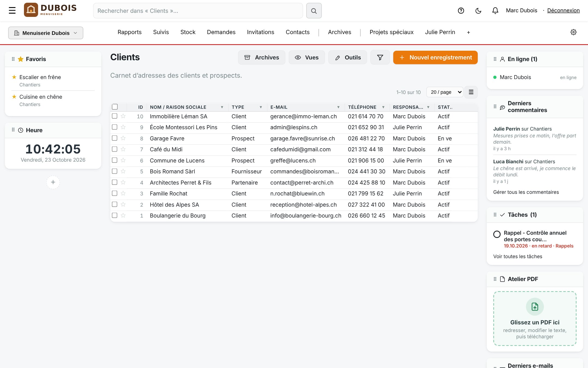Image resolution: width=588 pixels, height=368 pixels.
Task: Check the Immobilière Léman SA row checkbox
Action: tap(115, 116)
